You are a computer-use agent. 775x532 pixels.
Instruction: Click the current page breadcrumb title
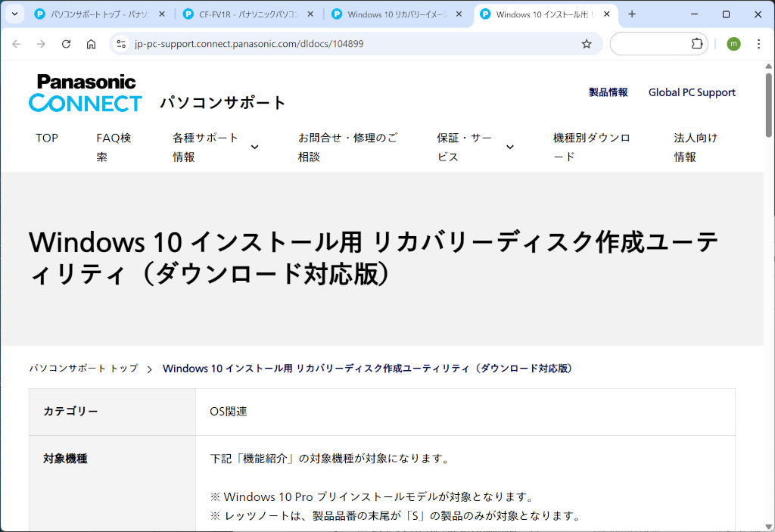click(367, 369)
